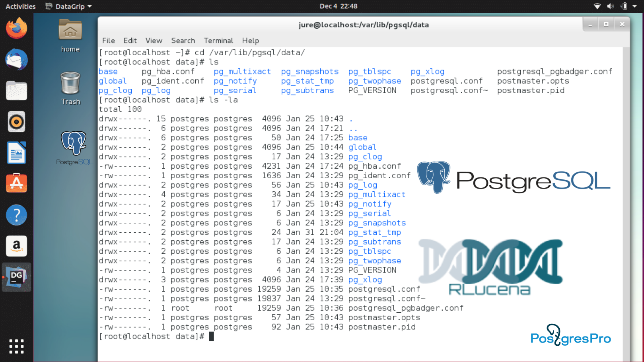Click 'pg_serial' in the ls -la listing

coord(370,213)
